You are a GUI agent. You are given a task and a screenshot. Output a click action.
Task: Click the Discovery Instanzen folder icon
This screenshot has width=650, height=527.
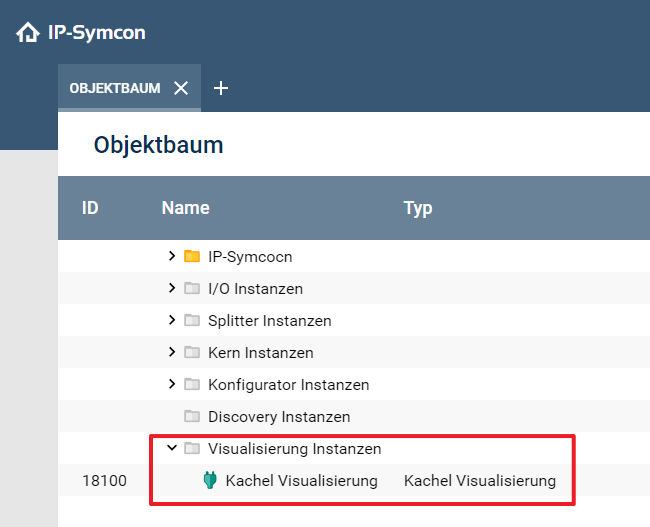click(192, 417)
